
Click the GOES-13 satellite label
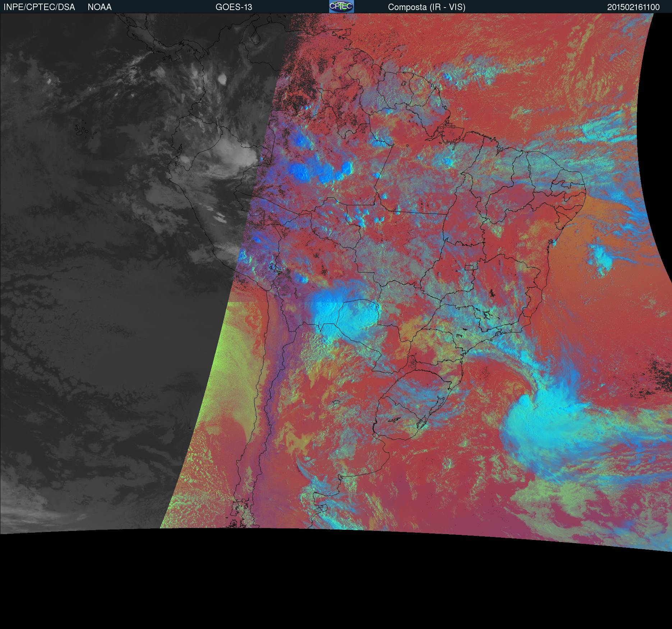[234, 7]
